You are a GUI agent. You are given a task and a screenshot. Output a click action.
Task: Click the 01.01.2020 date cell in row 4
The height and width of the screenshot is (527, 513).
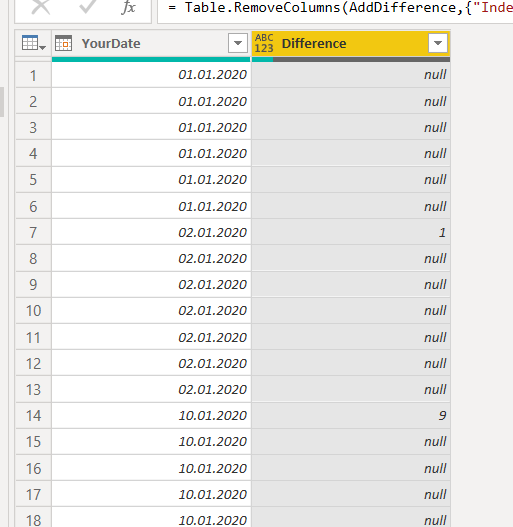[x=151, y=154]
